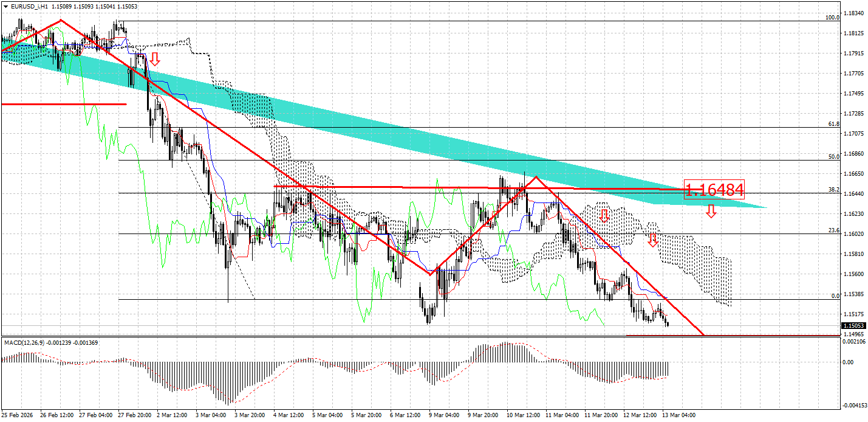Select the 61.8 Fibonacci level label
This screenshot has width=868, height=422.
[834, 124]
